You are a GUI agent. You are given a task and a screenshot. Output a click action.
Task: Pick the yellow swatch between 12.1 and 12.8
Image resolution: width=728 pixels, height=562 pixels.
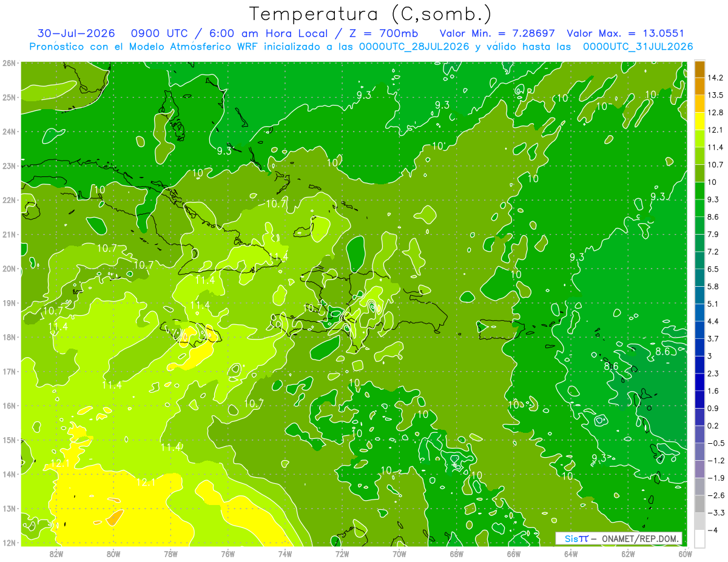[x=699, y=121]
